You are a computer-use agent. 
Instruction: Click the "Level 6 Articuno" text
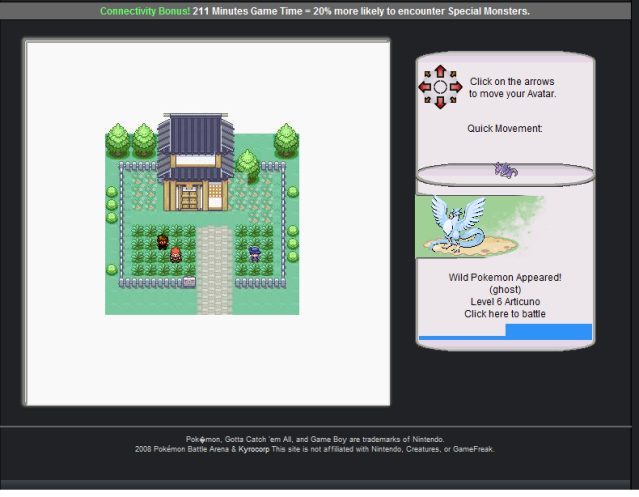pos(505,301)
